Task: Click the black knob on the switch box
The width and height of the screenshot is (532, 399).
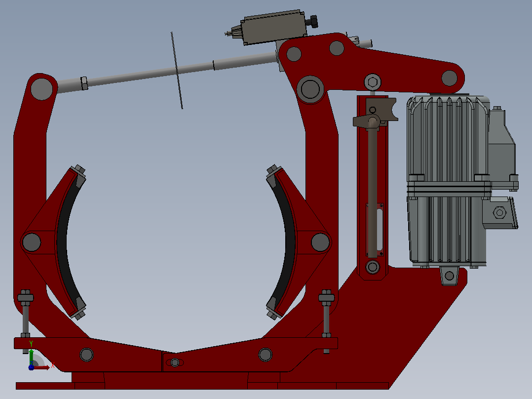Action: [312, 21]
